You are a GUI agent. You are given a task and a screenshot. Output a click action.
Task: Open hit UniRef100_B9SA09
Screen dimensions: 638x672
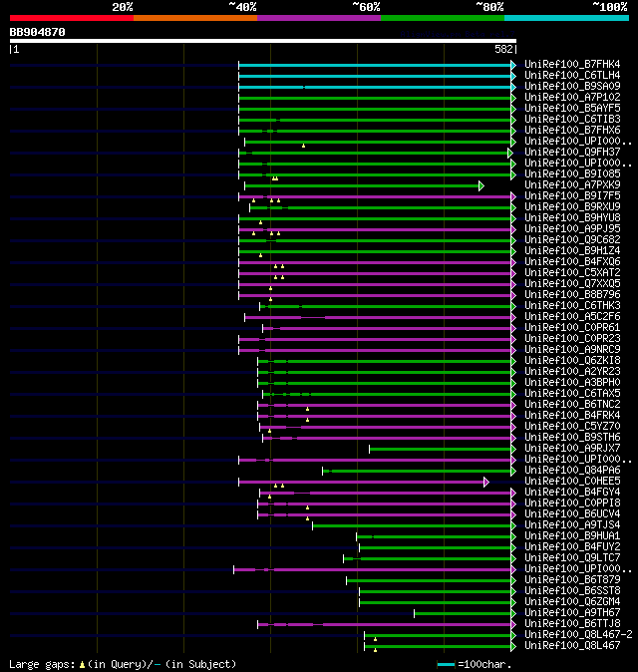pyautogui.click(x=572, y=86)
